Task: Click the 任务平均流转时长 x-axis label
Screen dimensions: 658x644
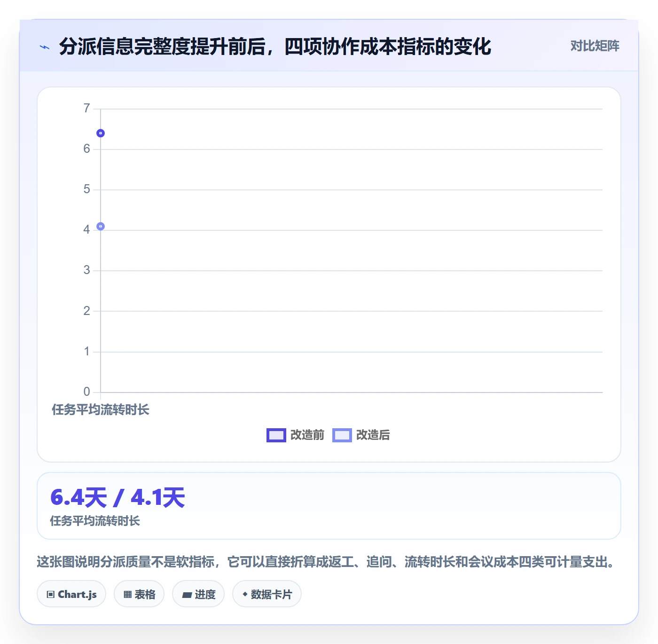Action: point(101,410)
